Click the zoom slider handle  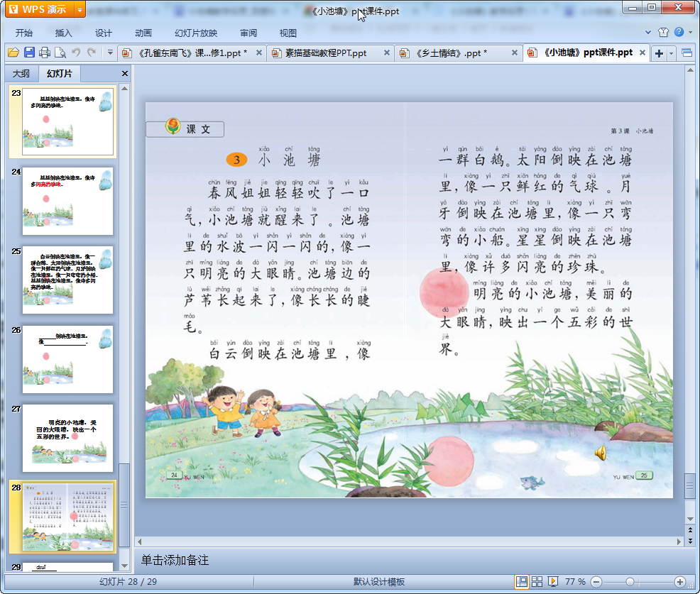[x=630, y=582]
